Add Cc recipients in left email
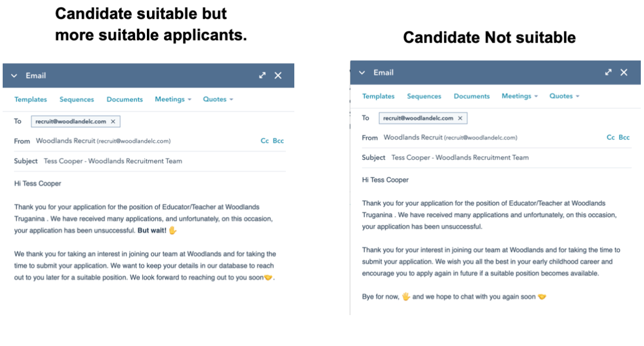 click(x=265, y=141)
